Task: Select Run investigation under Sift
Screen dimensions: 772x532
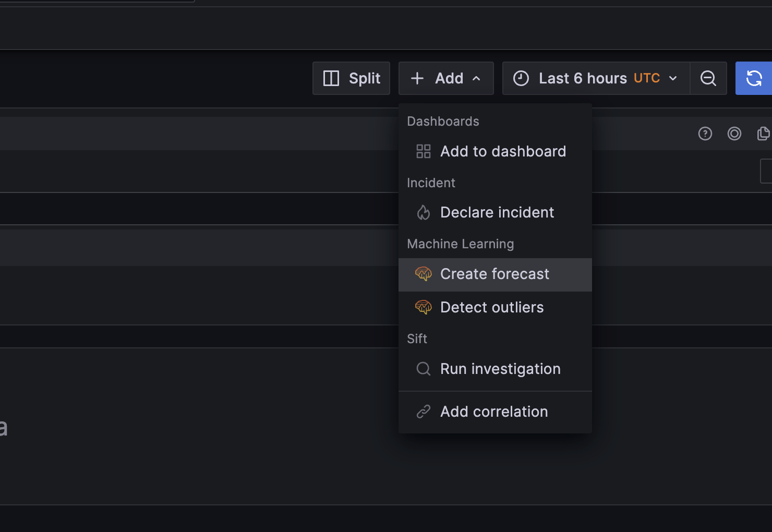Action: click(500, 369)
